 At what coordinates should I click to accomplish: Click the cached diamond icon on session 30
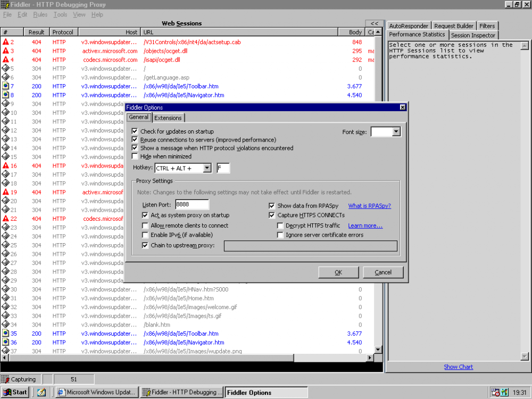click(x=5, y=289)
